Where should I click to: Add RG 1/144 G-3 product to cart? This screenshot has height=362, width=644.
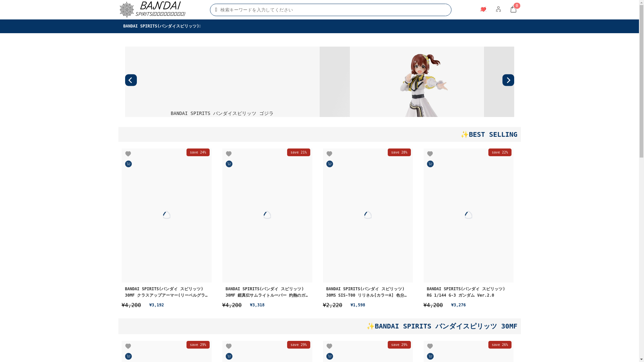tap(430, 164)
